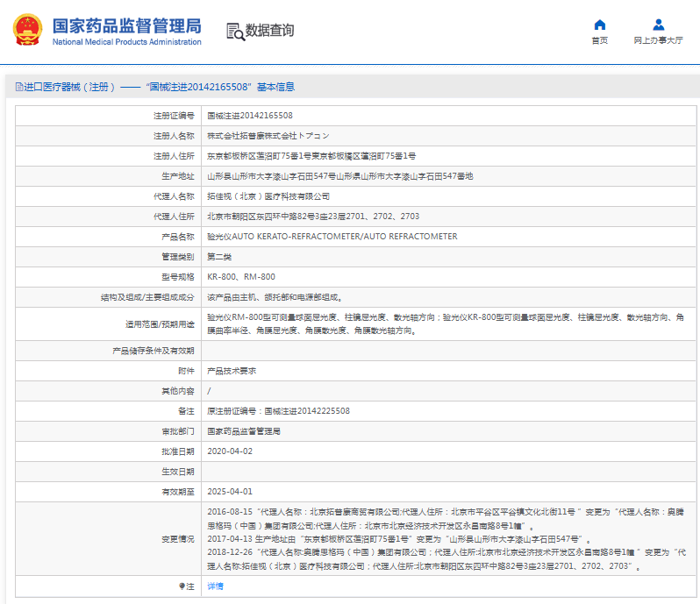The height and width of the screenshot is (604, 700).
Task: Click the 网上办事大厅 text label
Action: [x=658, y=40]
